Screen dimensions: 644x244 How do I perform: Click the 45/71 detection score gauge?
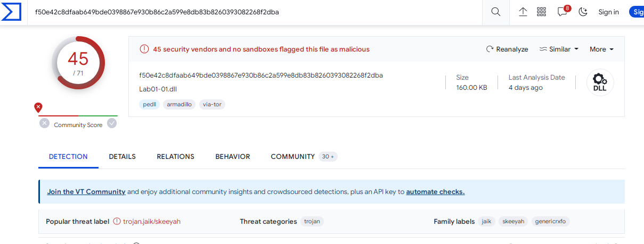click(78, 63)
